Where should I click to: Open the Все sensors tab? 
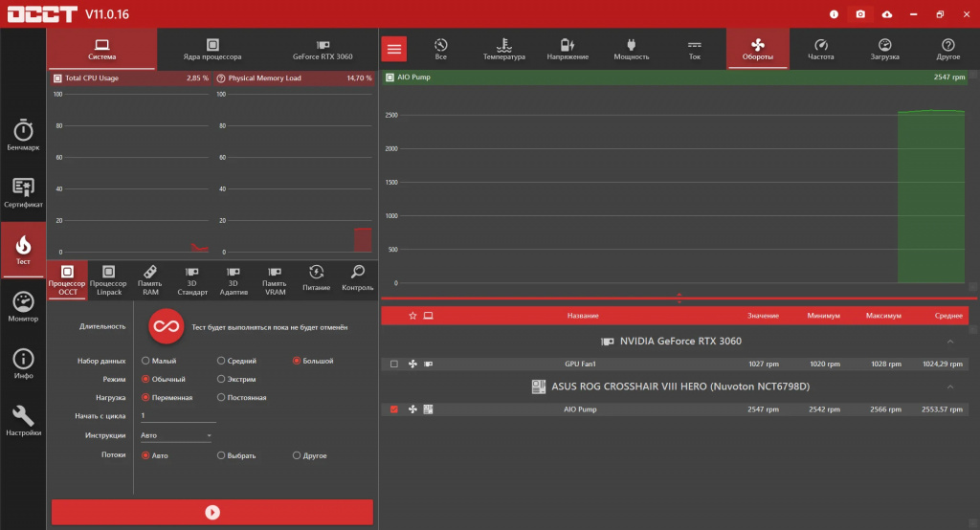point(440,50)
